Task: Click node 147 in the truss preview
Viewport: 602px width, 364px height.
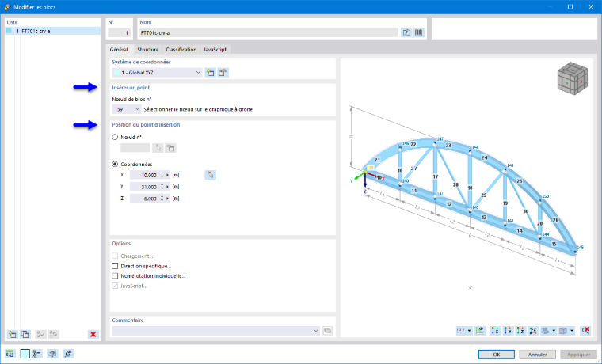Action: 435,144
